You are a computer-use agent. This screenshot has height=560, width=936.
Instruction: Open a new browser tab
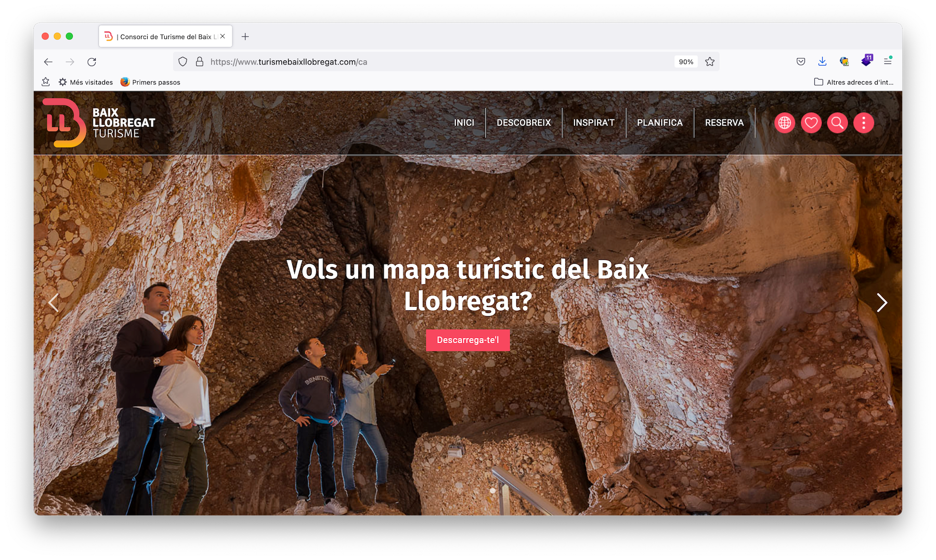[x=245, y=36]
